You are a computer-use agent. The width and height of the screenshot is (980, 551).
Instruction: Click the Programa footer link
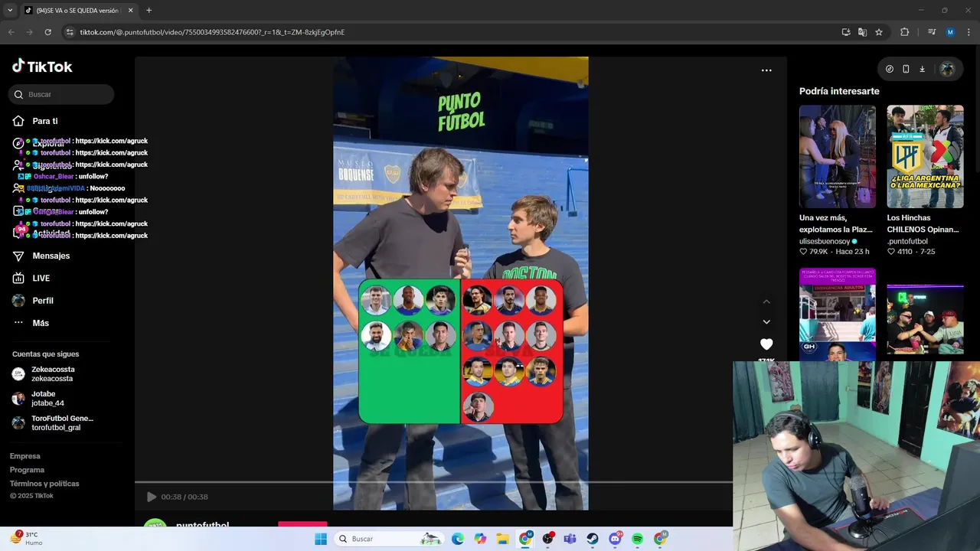(x=27, y=470)
